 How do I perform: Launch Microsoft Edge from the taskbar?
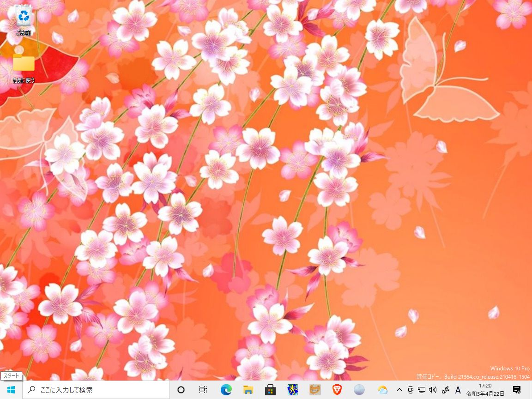click(x=226, y=390)
